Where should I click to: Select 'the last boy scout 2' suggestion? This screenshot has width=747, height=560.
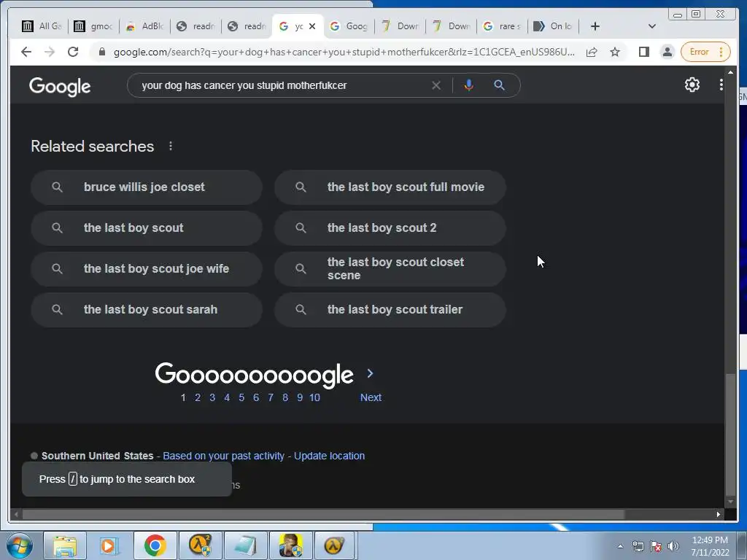[x=390, y=228]
